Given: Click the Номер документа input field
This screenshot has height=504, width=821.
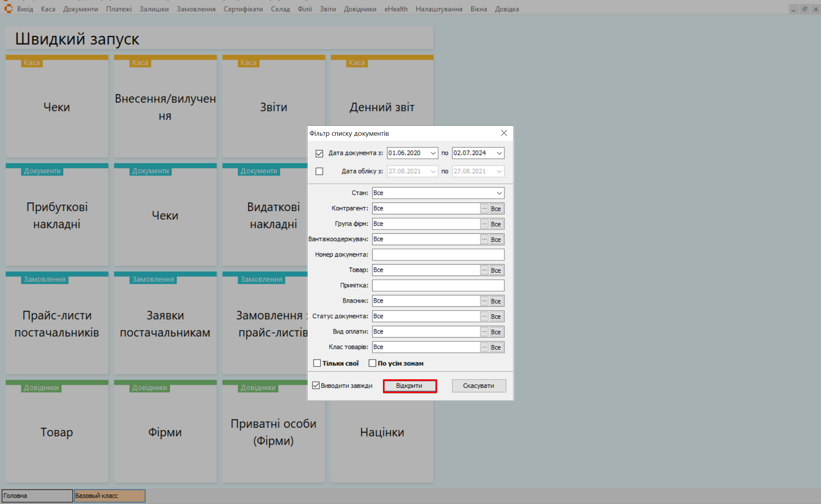Looking at the screenshot, I should [x=438, y=255].
